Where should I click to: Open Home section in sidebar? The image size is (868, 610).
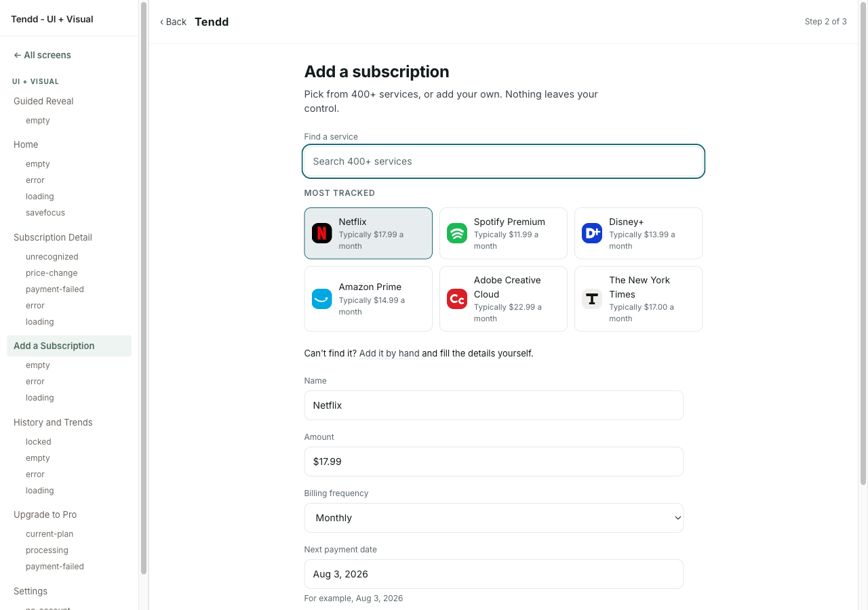(x=26, y=144)
